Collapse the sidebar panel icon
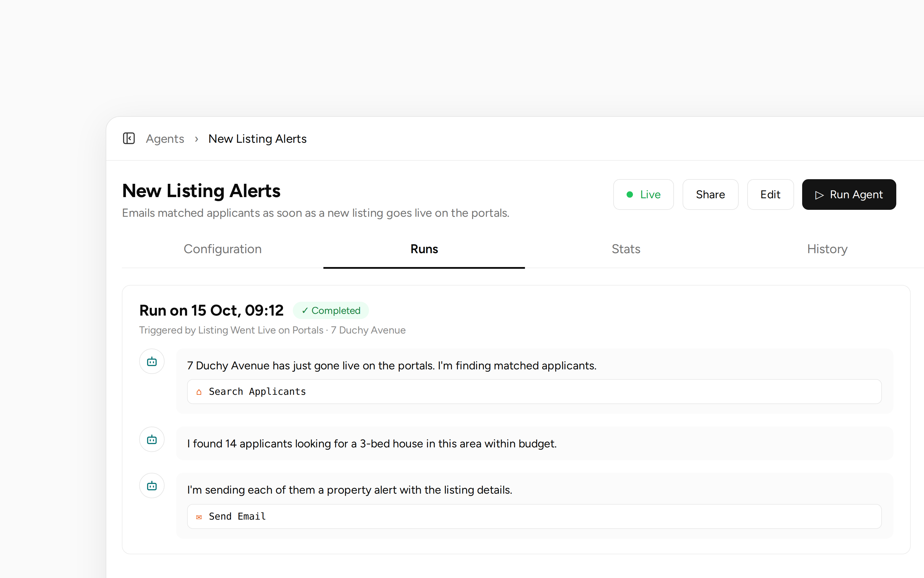The image size is (924, 578). (x=129, y=138)
